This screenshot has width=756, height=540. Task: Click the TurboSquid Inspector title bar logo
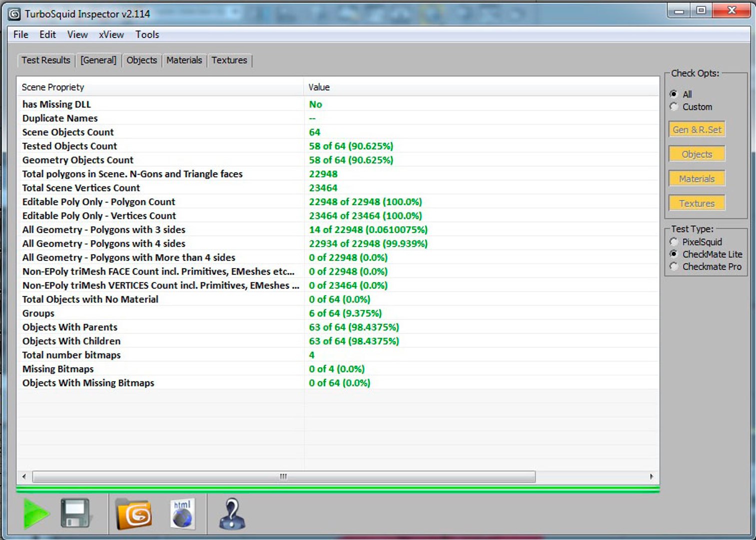14,14
